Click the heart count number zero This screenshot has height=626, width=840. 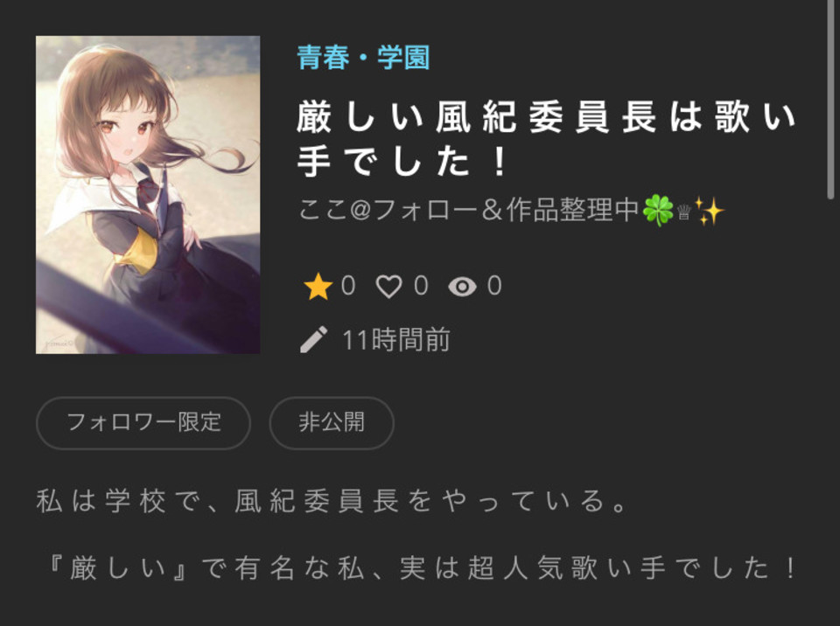click(x=421, y=286)
